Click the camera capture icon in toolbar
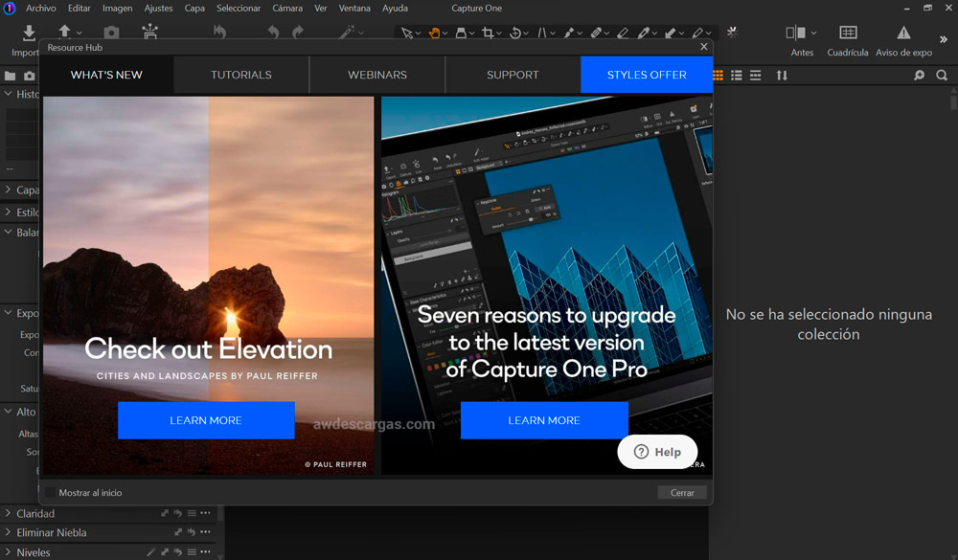Viewport: 958px width, 560px height. click(111, 33)
